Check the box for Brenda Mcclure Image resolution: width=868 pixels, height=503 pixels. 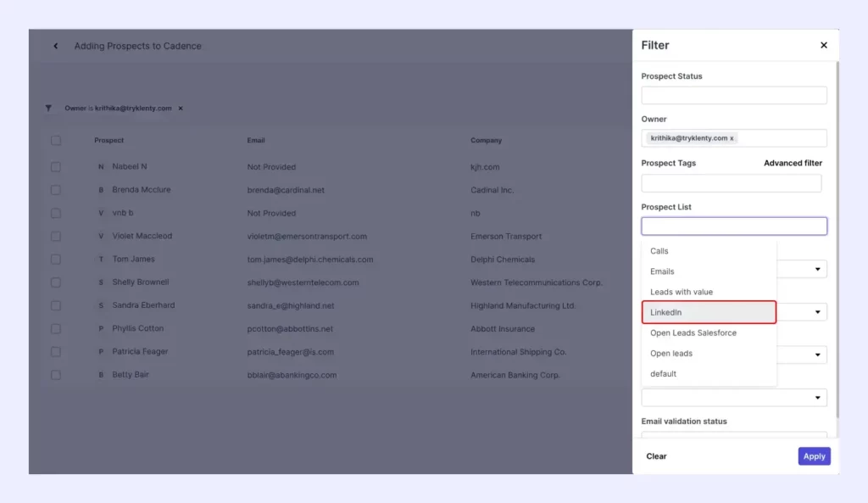pyautogui.click(x=56, y=190)
